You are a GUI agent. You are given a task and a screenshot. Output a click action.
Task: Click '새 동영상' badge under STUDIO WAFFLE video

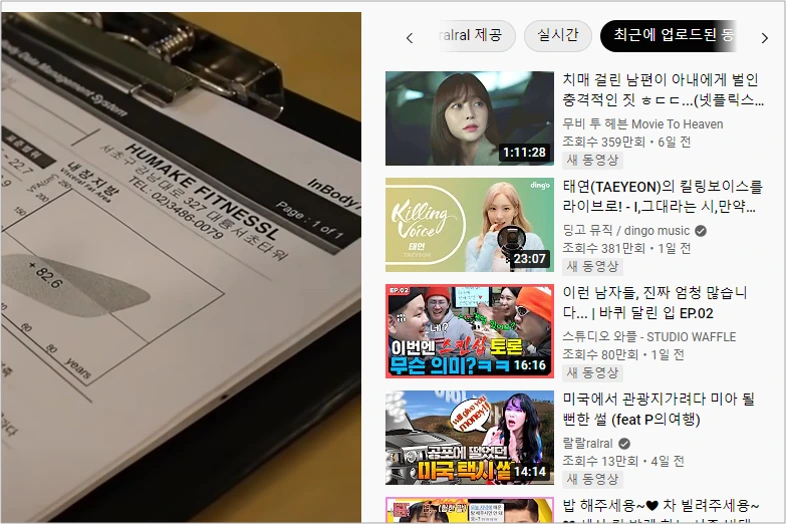click(593, 373)
